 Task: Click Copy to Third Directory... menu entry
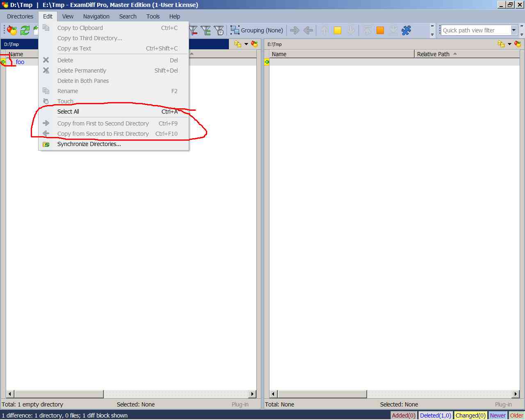click(x=114, y=38)
